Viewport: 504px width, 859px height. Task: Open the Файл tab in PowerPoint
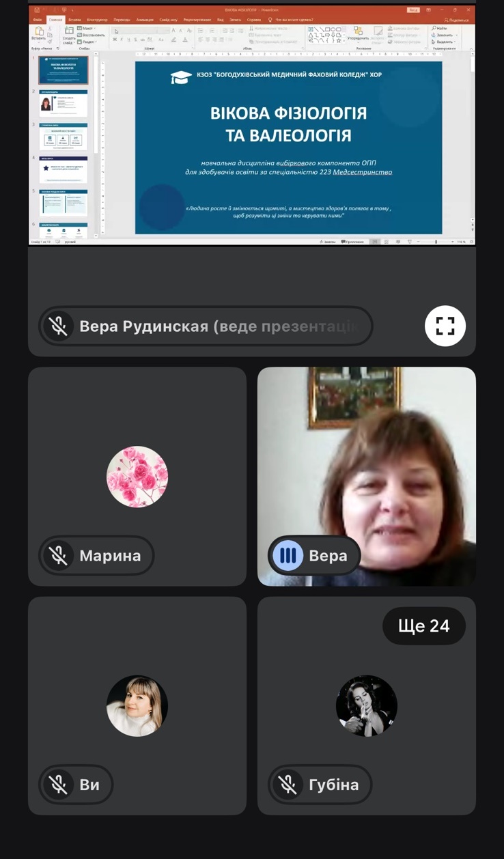tap(37, 20)
